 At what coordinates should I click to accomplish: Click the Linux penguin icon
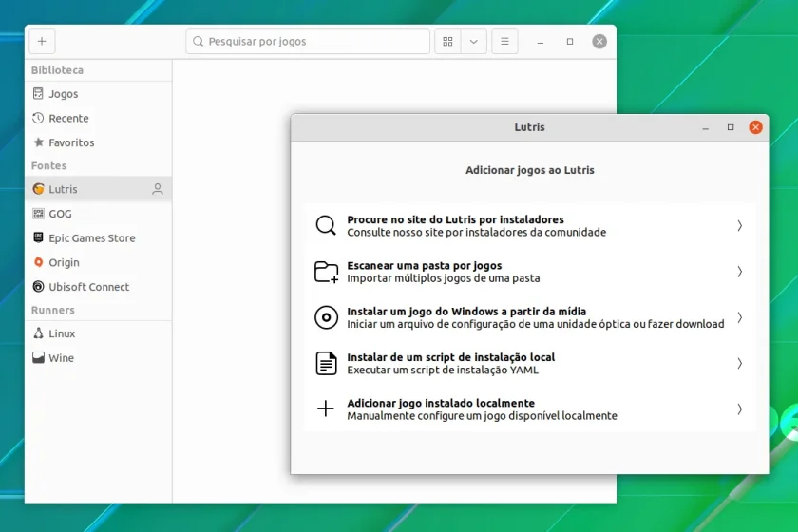(38, 332)
